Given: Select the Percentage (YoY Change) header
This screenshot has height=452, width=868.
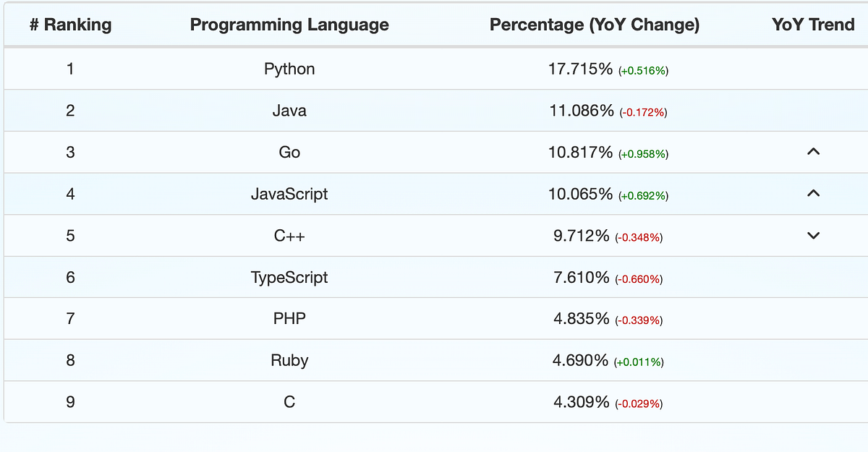Looking at the screenshot, I should coord(595,24).
